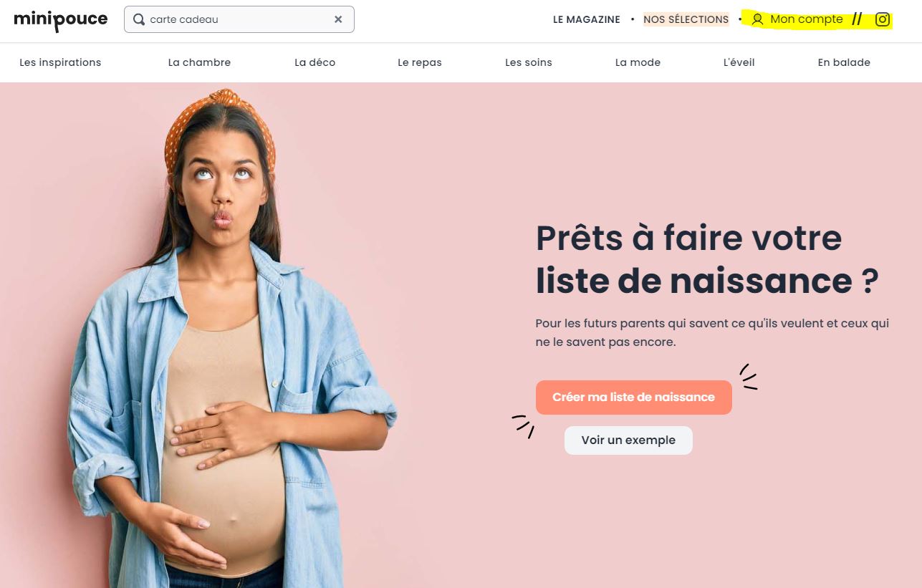The height and width of the screenshot is (588, 922).
Task: Open Les soins menu
Action: [x=529, y=62]
